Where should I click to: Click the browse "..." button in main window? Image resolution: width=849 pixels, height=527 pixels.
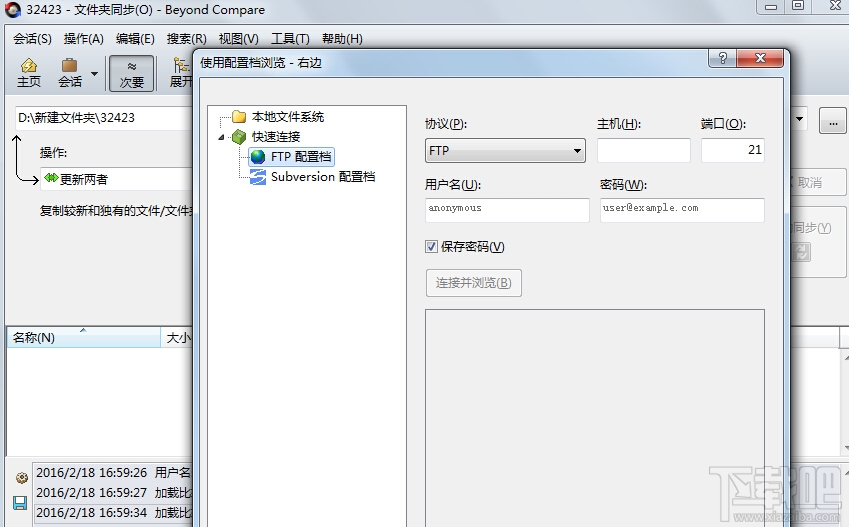833,120
